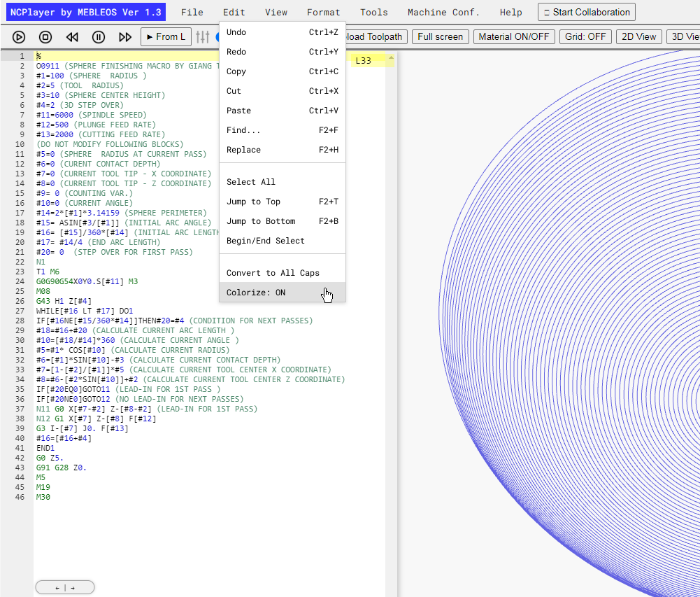Expand the Machine Conf. menu
Screen dimensions: 700x597
coord(443,13)
